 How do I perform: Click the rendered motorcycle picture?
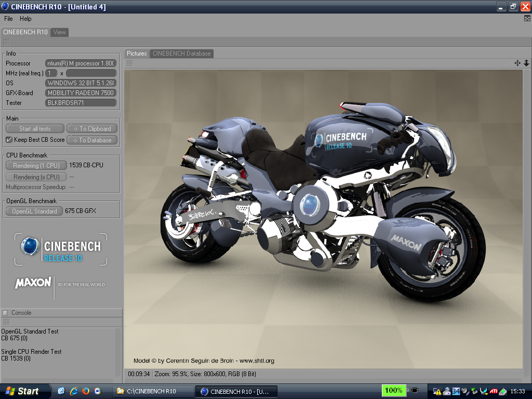(x=323, y=219)
